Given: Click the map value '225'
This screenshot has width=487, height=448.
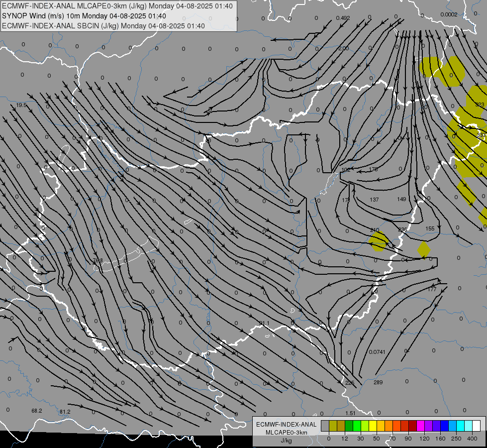Looking at the screenshot, I should pos(350,383).
